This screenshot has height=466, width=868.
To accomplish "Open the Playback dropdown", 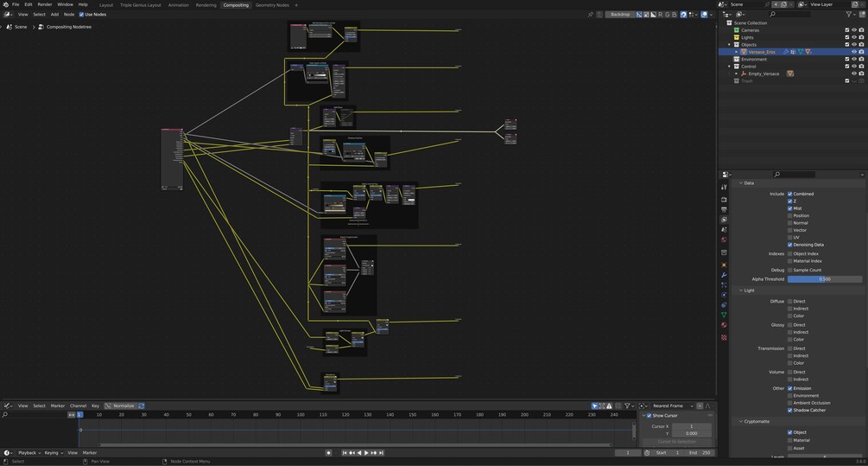I will (x=29, y=453).
